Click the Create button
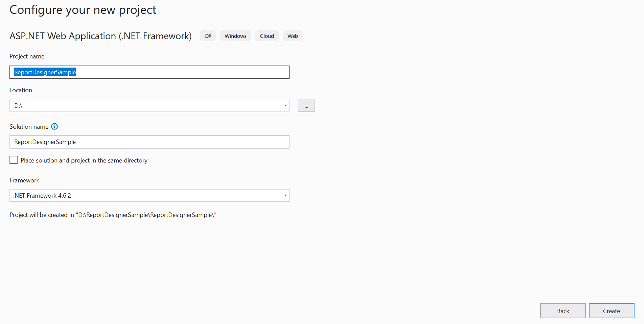This screenshot has width=644, height=324. 612,311
